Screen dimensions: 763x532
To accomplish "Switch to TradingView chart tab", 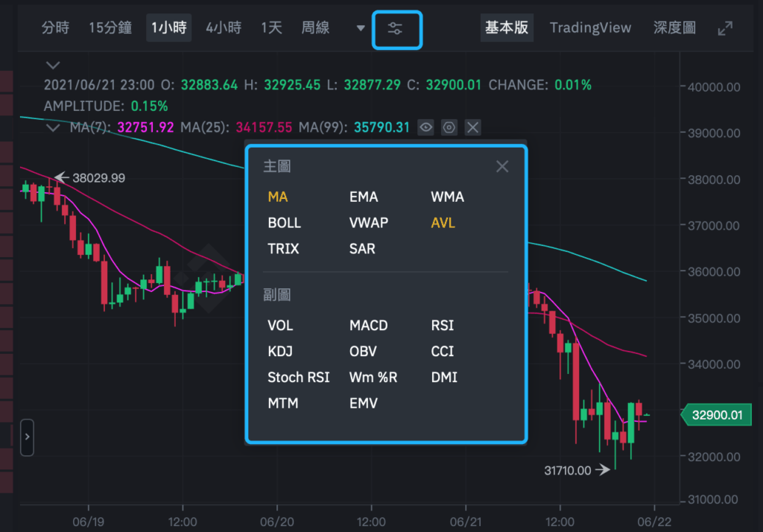I will click(x=590, y=28).
